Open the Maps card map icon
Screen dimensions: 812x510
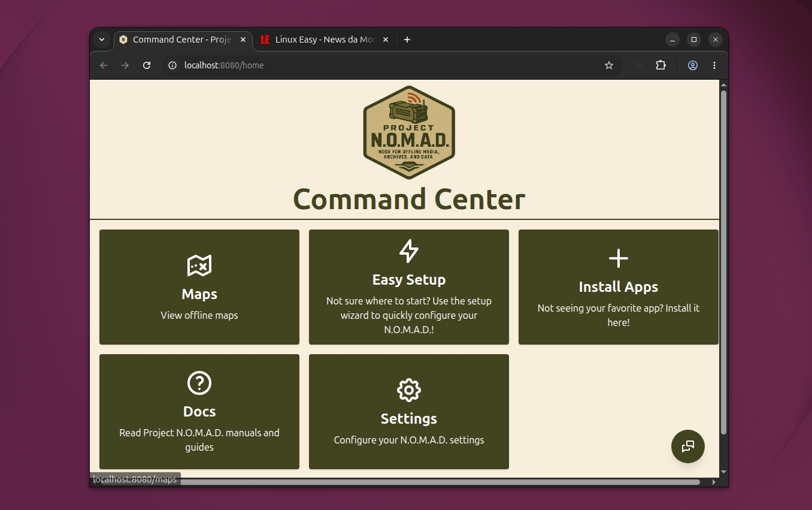(x=199, y=265)
